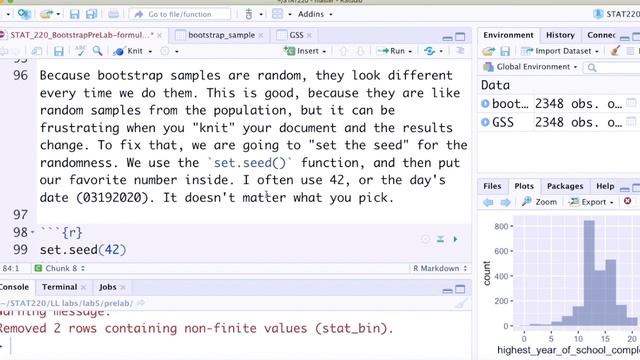
Task: Clear the environment objects with broom icon
Action: (616, 51)
